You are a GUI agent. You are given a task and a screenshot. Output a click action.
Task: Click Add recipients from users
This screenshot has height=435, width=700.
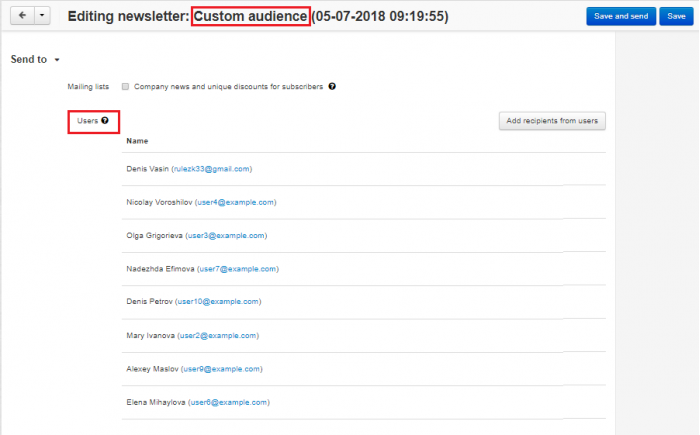point(552,121)
